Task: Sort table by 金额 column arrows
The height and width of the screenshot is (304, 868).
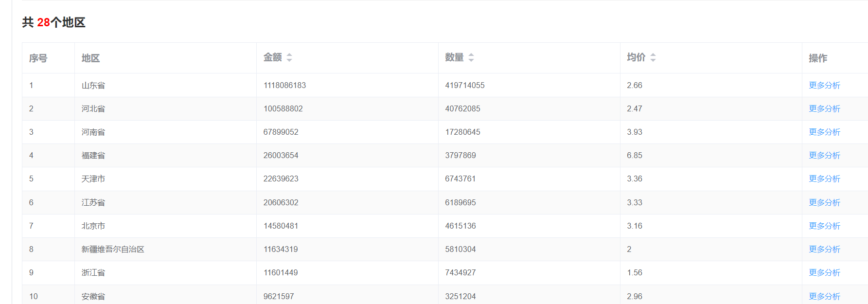Action: [289, 57]
